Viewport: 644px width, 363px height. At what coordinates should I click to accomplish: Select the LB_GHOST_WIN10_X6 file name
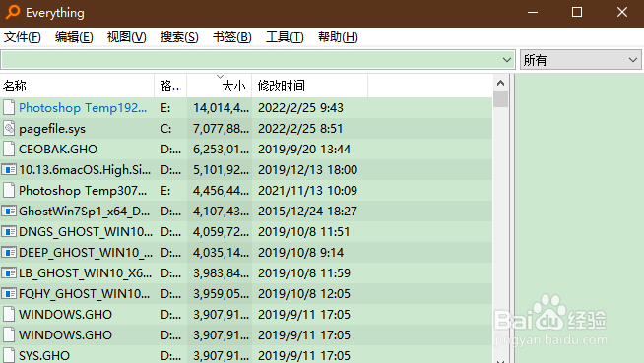click(85, 273)
